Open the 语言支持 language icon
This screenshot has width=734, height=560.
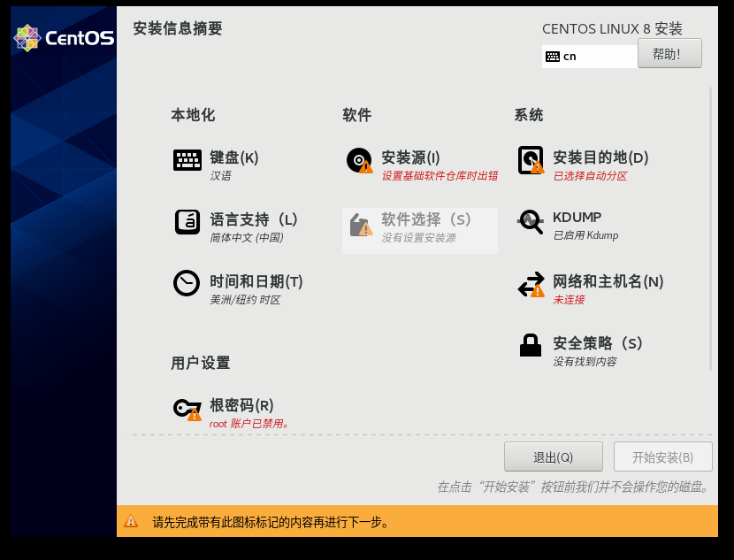pyautogui.click(x=187, y=221)
